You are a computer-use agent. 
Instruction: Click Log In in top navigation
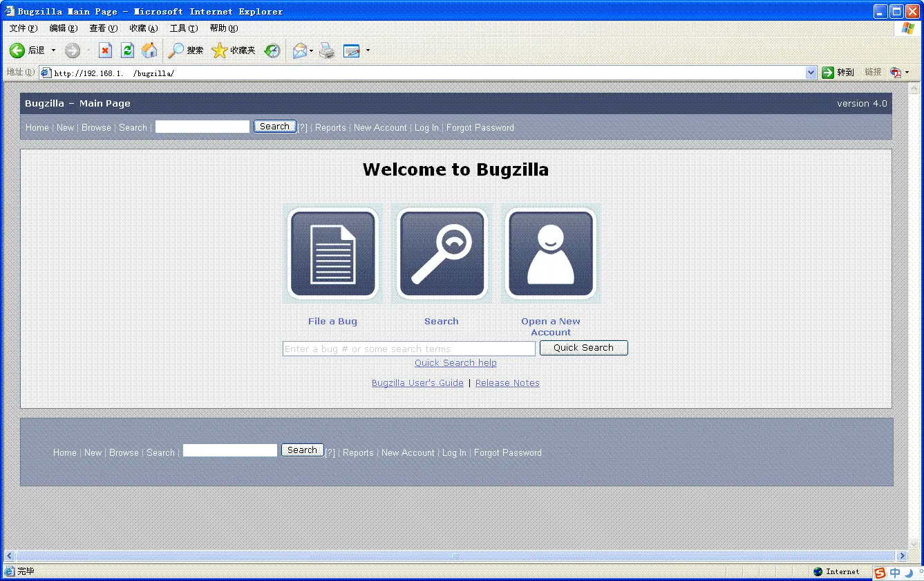[x=426, y=128]
